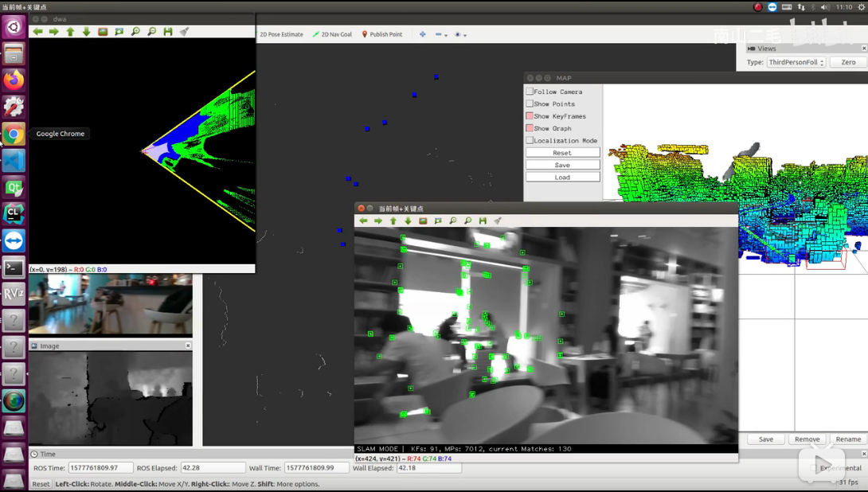Click depth image view in Image panel
868x492 pixels.
[111, 399]
